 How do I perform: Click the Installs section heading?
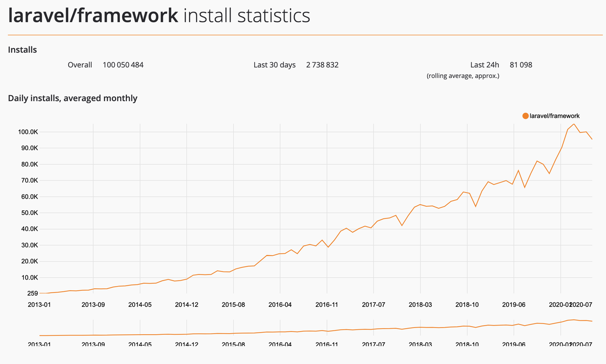pos(22,50)
